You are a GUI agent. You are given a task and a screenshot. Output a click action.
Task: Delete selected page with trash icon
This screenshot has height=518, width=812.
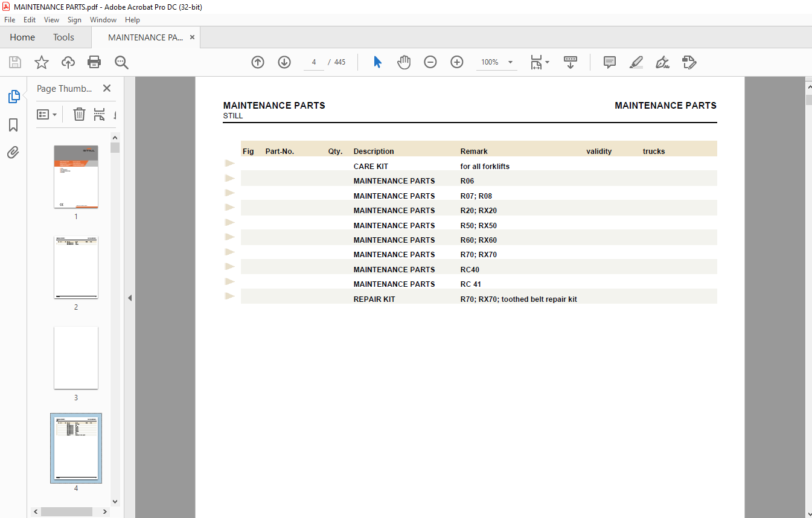(x=79, y=114)
